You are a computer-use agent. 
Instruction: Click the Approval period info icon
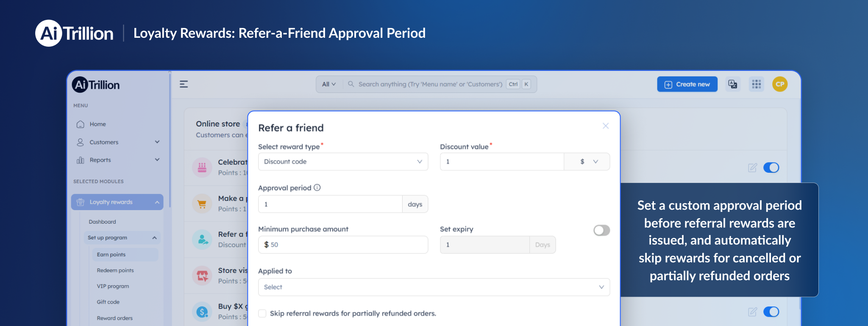(317, 188)
